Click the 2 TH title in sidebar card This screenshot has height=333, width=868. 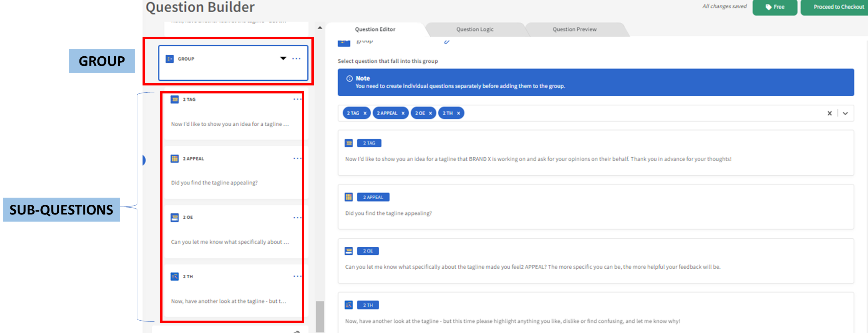pos(188,276)
